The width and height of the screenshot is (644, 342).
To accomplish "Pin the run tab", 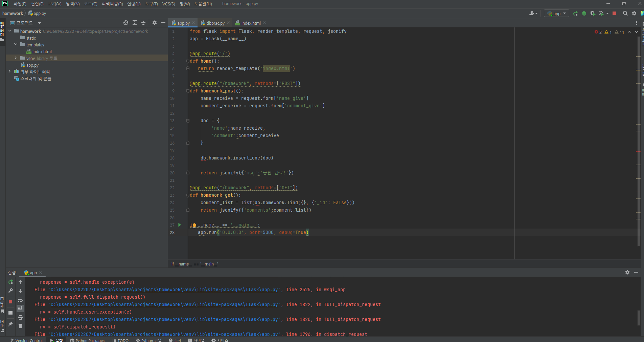I will pos(10,324).
